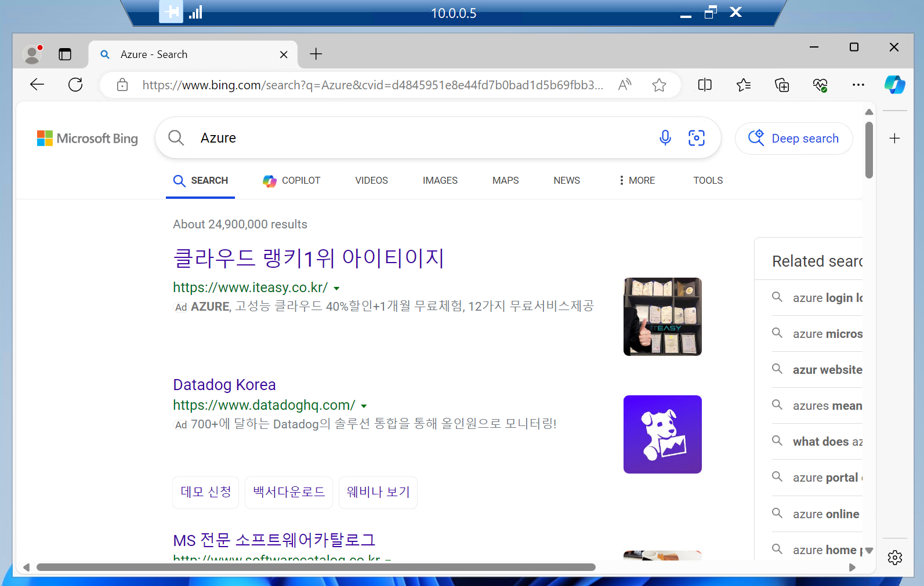Add this page to favorites star
Viewport: 924px width, 586px height.
point(659,85)
